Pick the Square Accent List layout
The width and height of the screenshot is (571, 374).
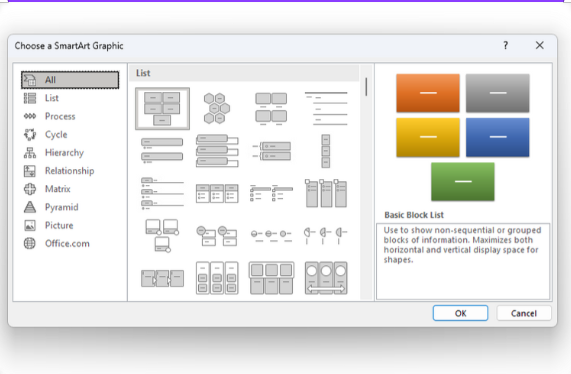pos(271,193)
